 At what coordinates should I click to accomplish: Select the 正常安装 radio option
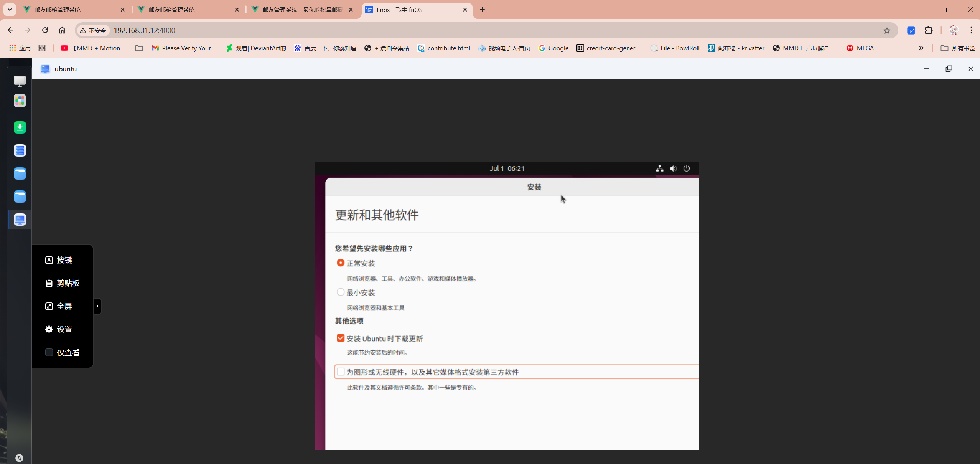[340, 263]
